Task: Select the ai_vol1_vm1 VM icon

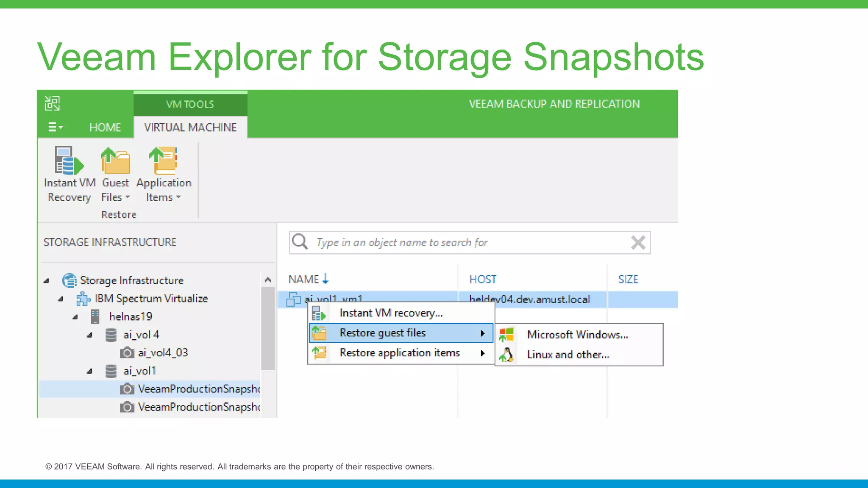Action: click(293, 299)
